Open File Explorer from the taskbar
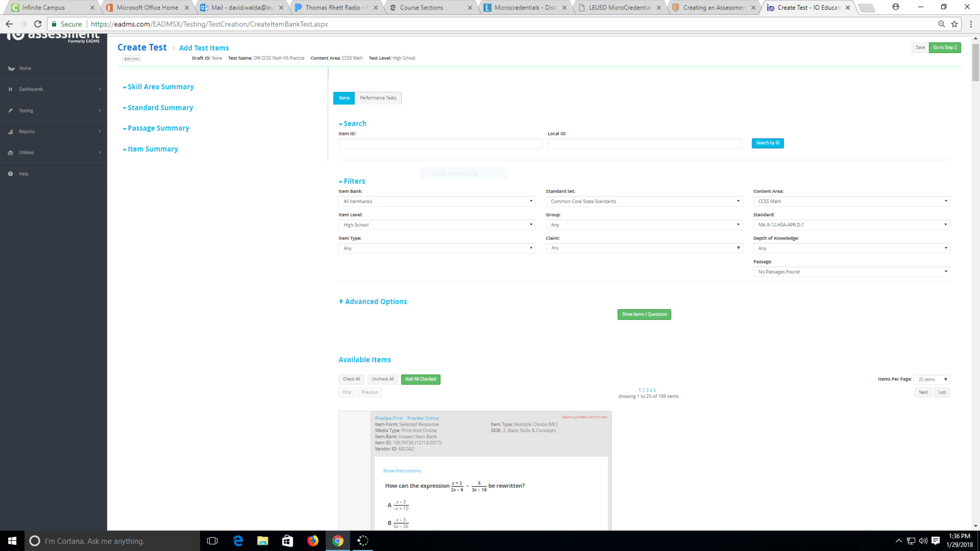The image size is (980, 551). [263, 541]
